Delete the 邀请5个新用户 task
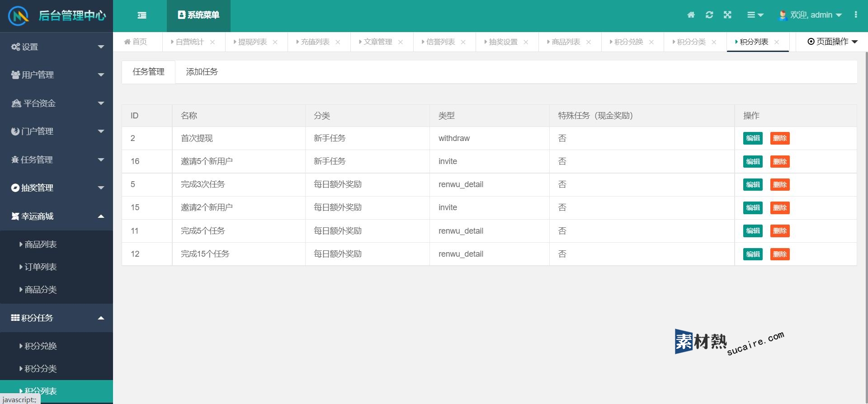Screen dimensions: 868x404 pyautogui.click(x=780, y=162)
